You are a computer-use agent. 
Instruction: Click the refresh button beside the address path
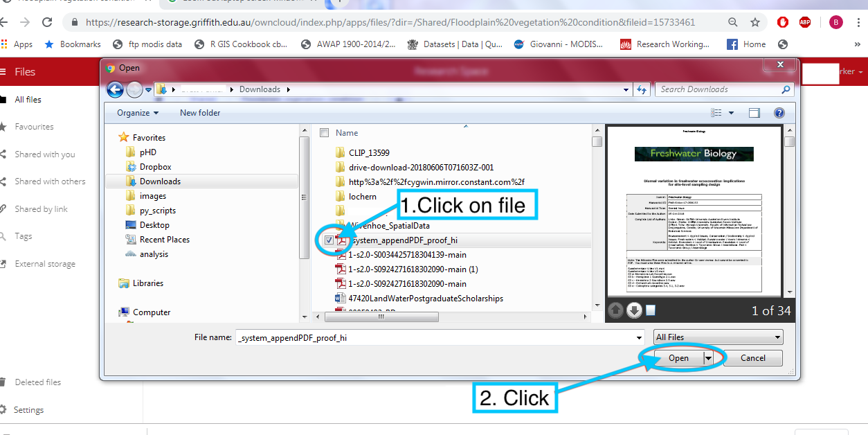[642, 89]
